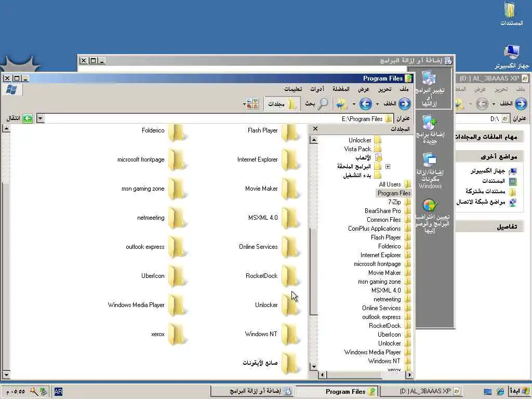Open Add New Programs icon
Viewport: 532px width, 399px height.
click(x=430, y=129)
